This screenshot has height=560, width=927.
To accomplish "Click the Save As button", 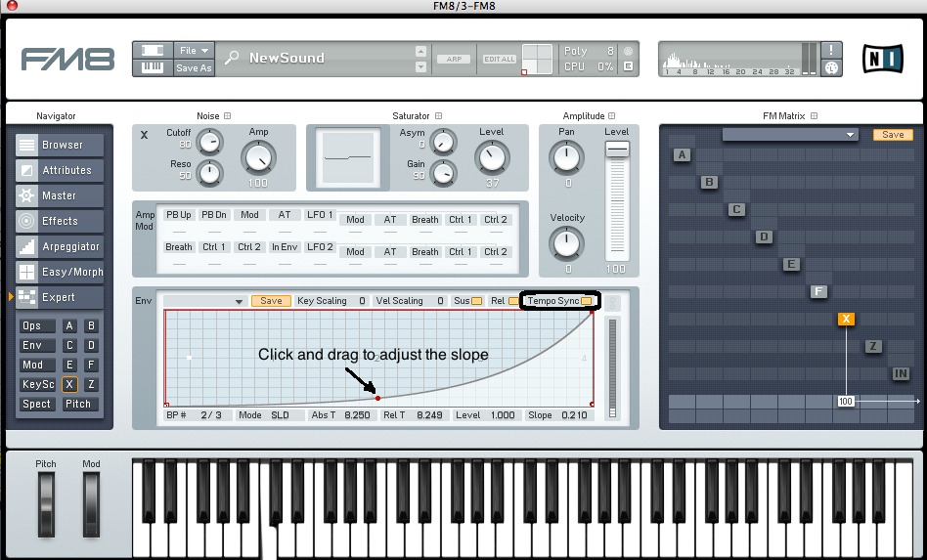I will coord(193,68).
